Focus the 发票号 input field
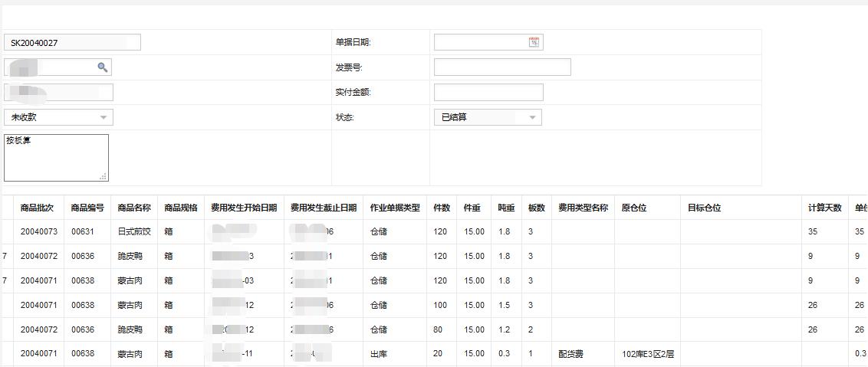Screen dimensions: 868x367 click(x=502, y=67)
